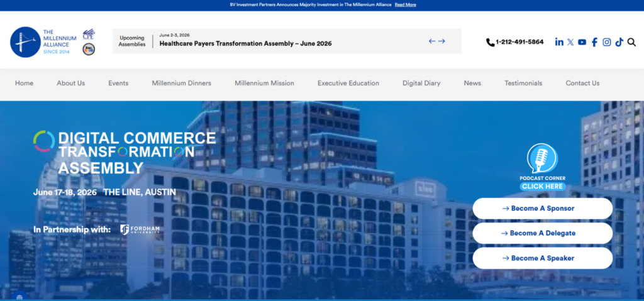Open the Healthcare Payers Transformation Assembly link
The height and width of the screenshot is (301, 644).
tap(246, 43)
